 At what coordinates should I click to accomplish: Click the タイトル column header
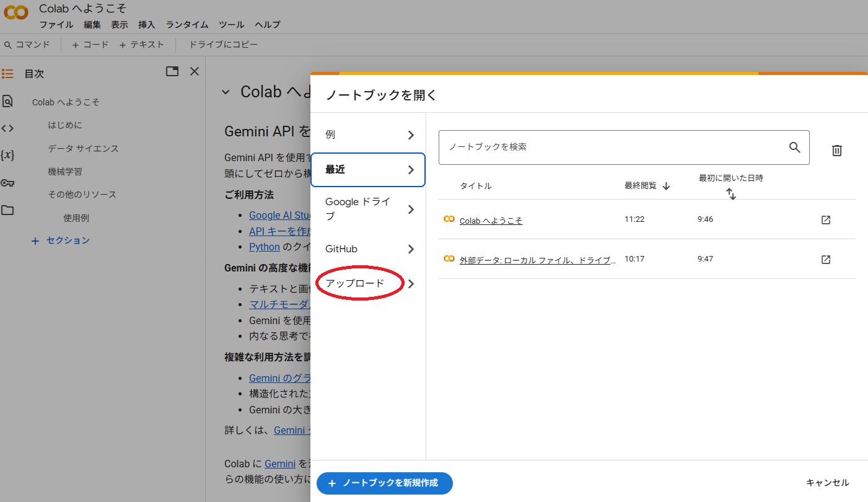point(476,186)
